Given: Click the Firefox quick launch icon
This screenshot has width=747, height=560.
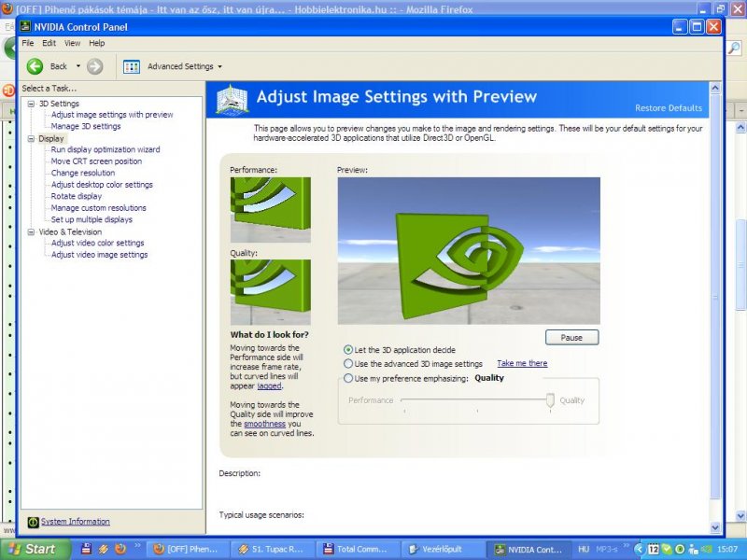Looking at the screenshot, I should click(x=120, y=549).
